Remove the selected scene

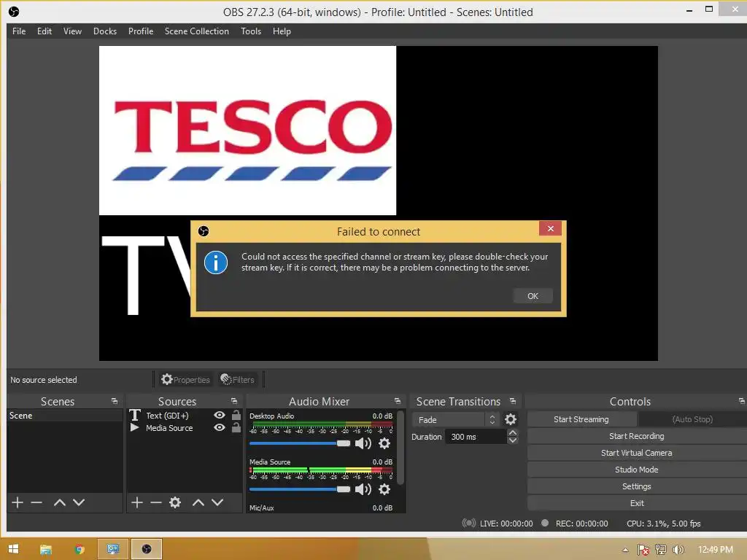coord(36,502)
